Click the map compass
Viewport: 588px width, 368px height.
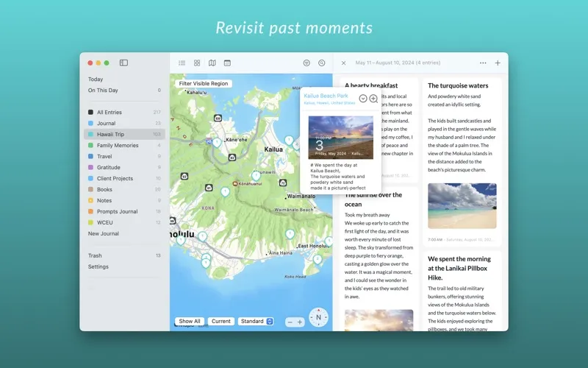coord(318,317)
